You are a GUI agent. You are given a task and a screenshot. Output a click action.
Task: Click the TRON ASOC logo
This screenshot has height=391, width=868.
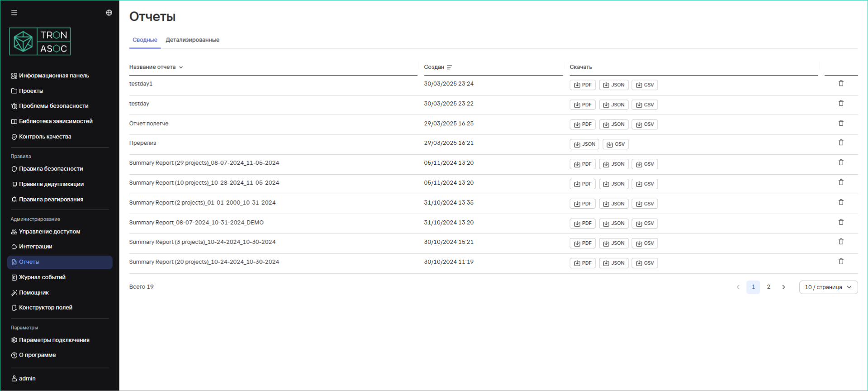point(40,42)
